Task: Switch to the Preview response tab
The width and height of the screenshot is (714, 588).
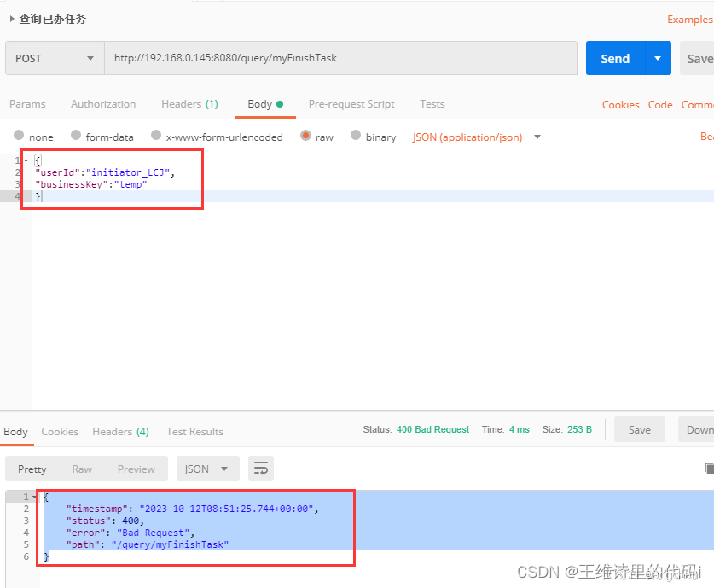Action: tap(136, 468)
